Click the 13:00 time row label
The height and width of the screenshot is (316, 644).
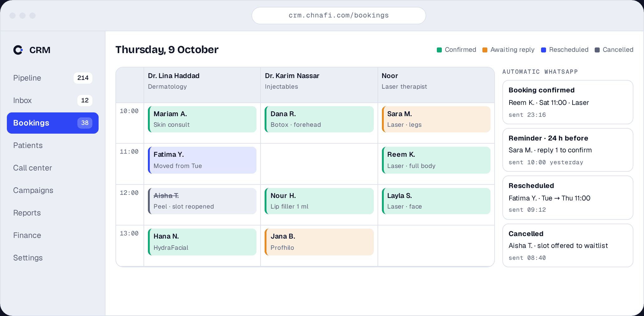pos(129,234)
